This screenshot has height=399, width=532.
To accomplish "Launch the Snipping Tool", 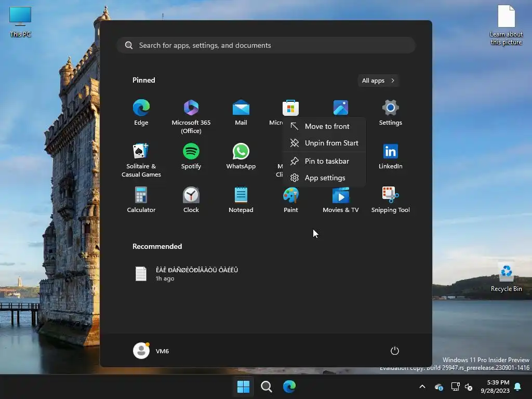I will click(391, 200).
